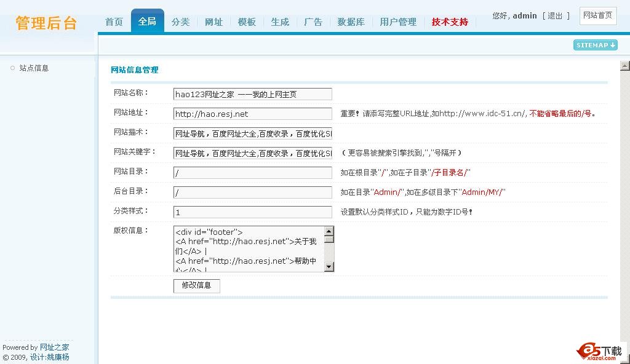Select the 模板 tab

click(247, 22)
